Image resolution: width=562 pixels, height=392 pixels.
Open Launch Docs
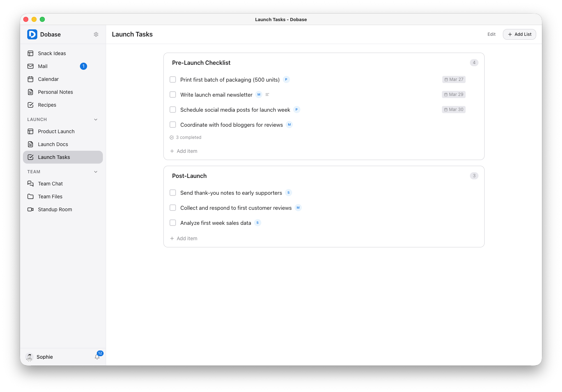pos(63,144)
